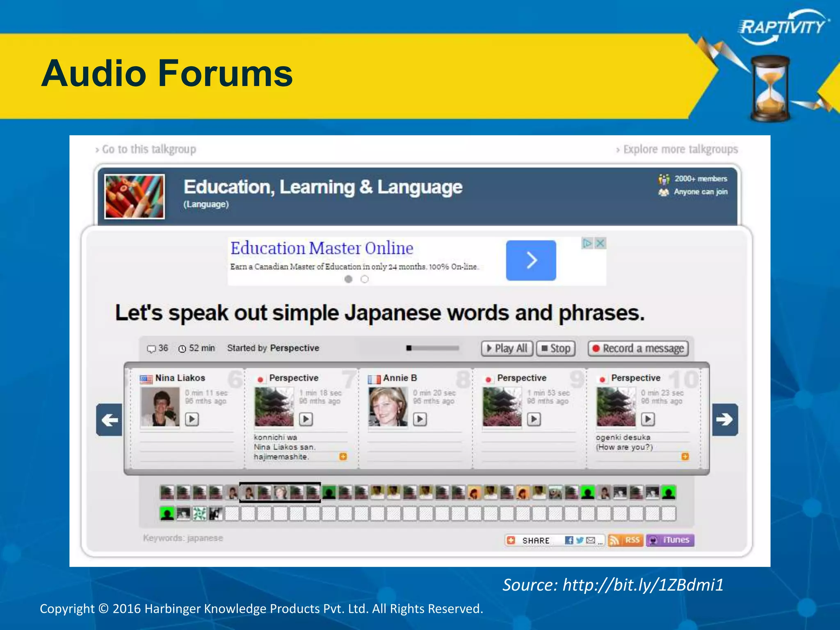840x630 pixels.
Task: Click the pagoda photo in message 10
Action: pos(616,407)
